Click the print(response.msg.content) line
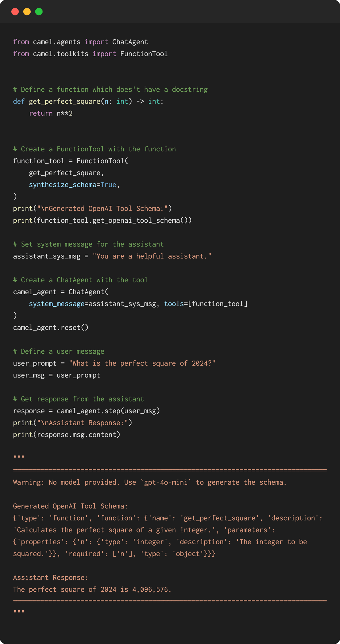This screenshot has height=644, width=340. coord(67,435)
